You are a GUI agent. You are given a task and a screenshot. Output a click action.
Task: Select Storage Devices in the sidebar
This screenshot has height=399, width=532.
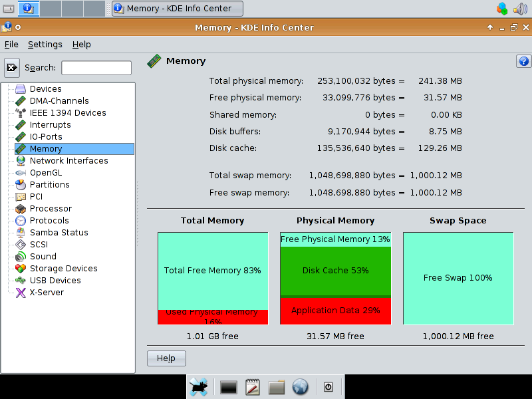(x=63, y=269)
